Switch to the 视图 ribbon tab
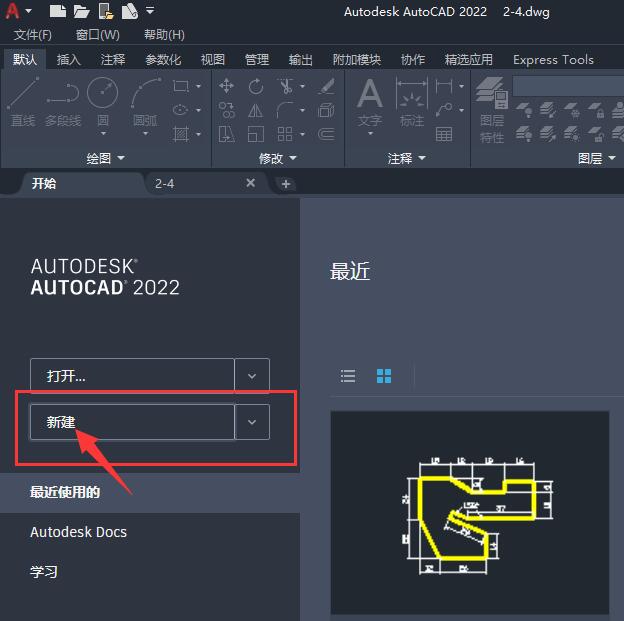The width and height of the screenshot is (624, 621). 213,60
